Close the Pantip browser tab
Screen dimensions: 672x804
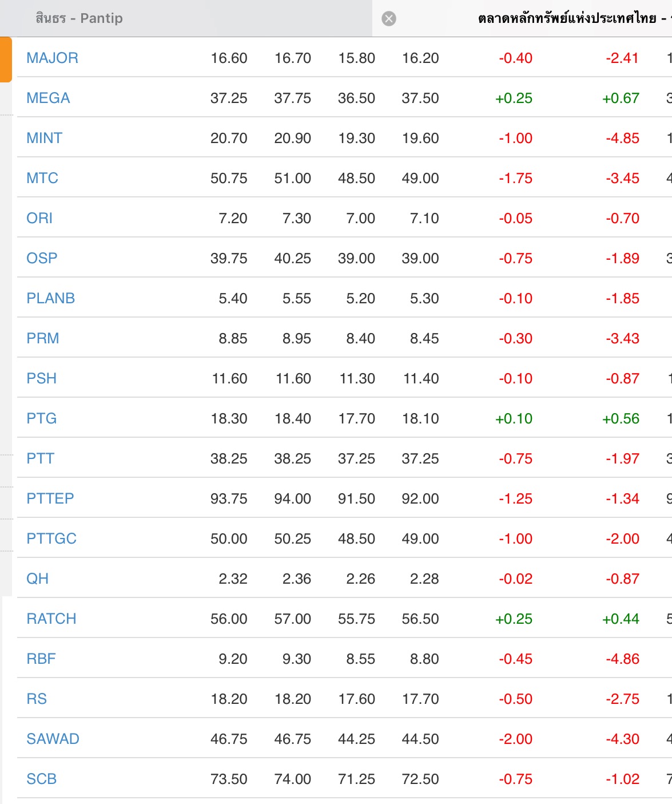coord(389,19)
